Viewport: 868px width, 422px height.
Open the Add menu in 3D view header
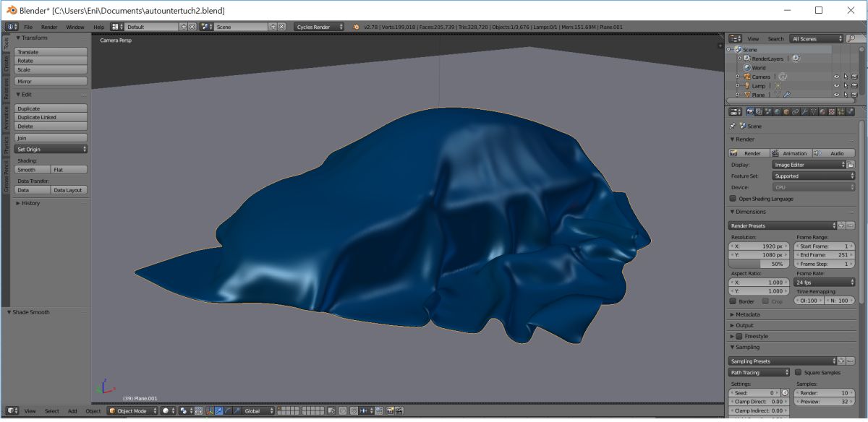[x=72, y=410]
